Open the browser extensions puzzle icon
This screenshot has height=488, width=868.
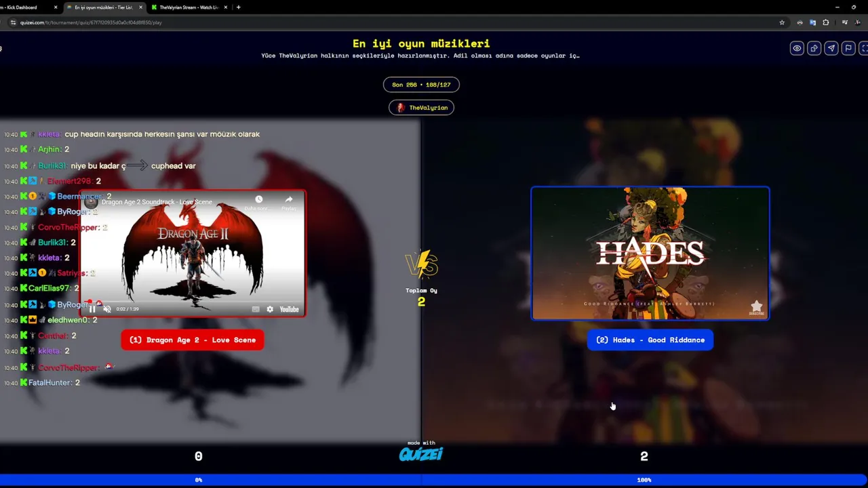tap(825, 22)
